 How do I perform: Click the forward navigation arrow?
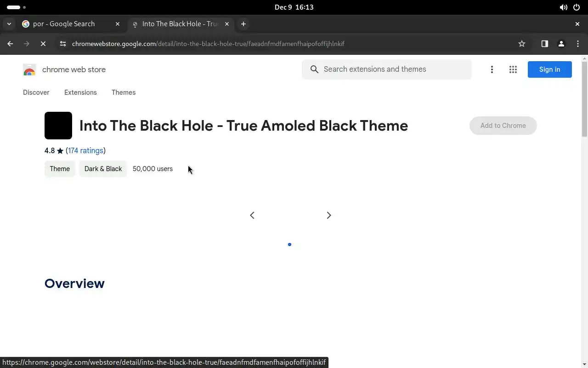pos(27,44)
